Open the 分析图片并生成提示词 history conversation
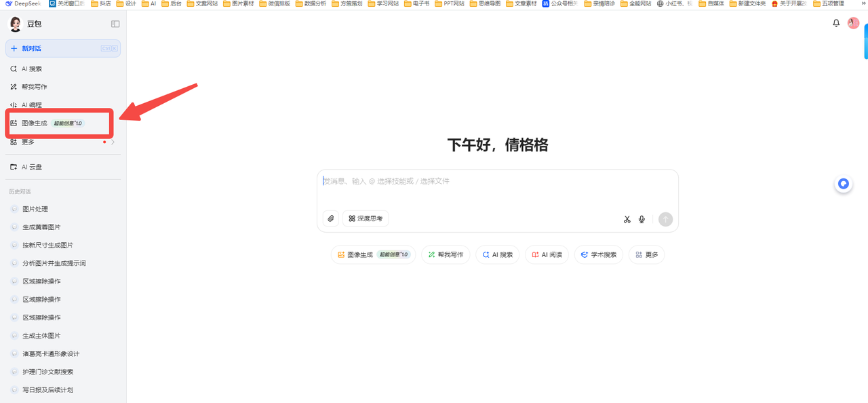868x403 pixels. coord(62,263)
